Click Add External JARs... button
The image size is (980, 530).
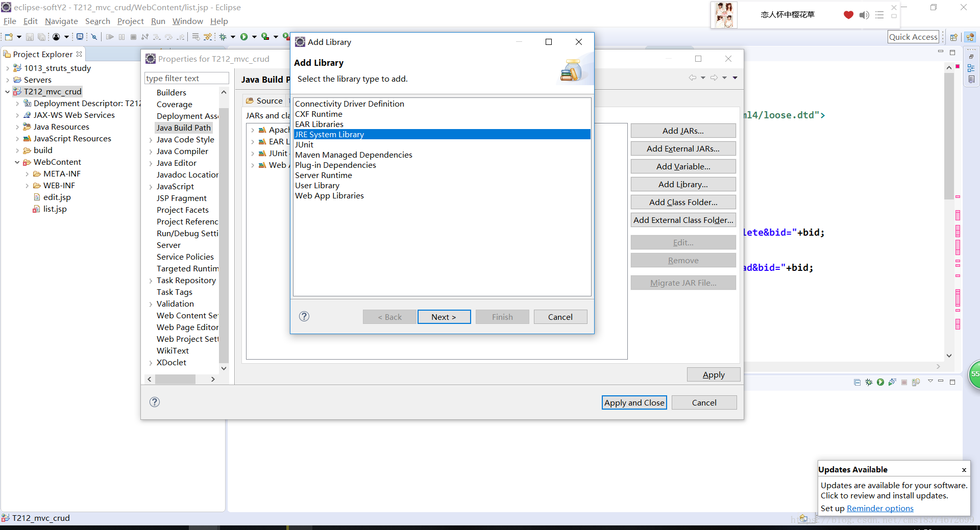click(683, 148)
